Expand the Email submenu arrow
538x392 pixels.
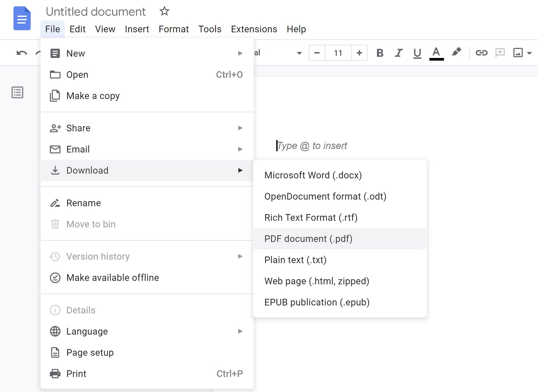(240, 149)
